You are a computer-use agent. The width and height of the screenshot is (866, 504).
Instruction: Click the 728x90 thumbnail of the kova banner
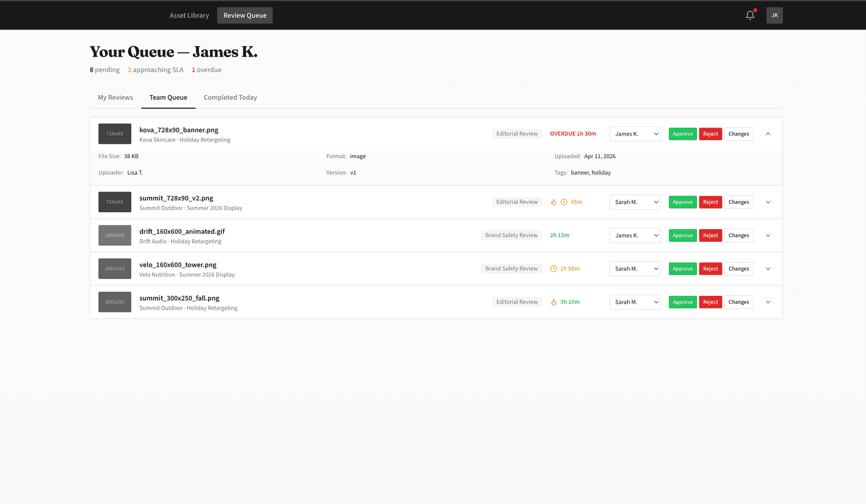point(114,134)
